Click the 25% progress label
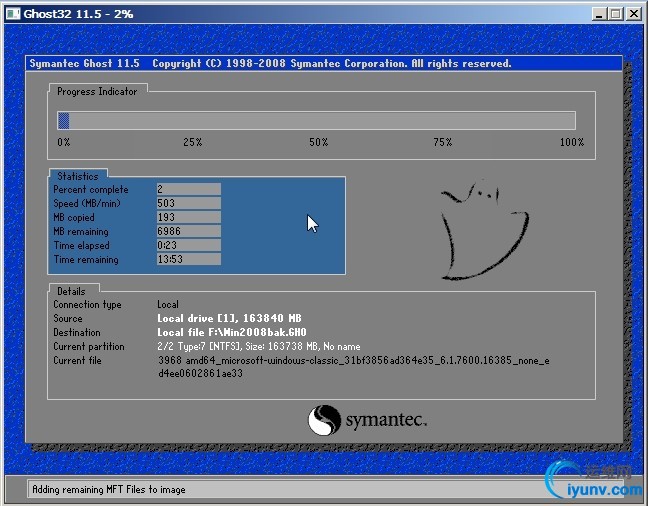The height and width of the screenshot is (506, 648). [x=193, y=142]
